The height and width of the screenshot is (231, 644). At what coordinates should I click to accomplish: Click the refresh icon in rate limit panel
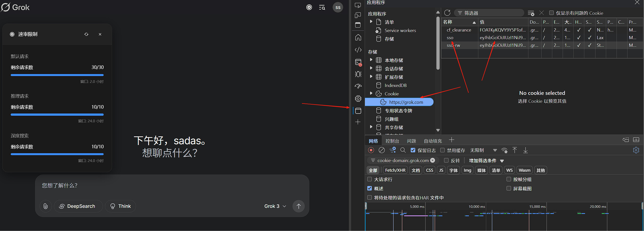point(86,34)
